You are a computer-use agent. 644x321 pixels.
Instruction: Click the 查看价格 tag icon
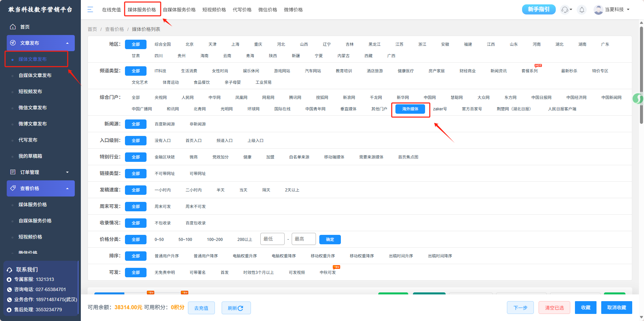13,188
